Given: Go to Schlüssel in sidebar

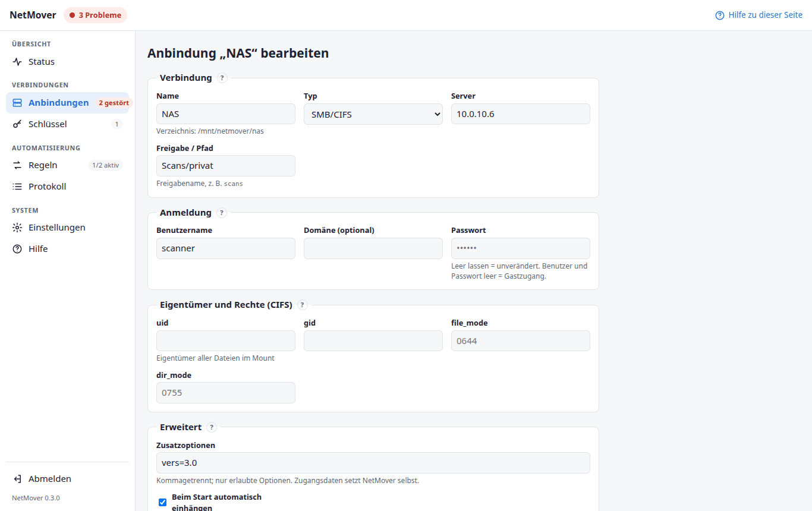Looking at the screenshot, I should pos(67,124).
